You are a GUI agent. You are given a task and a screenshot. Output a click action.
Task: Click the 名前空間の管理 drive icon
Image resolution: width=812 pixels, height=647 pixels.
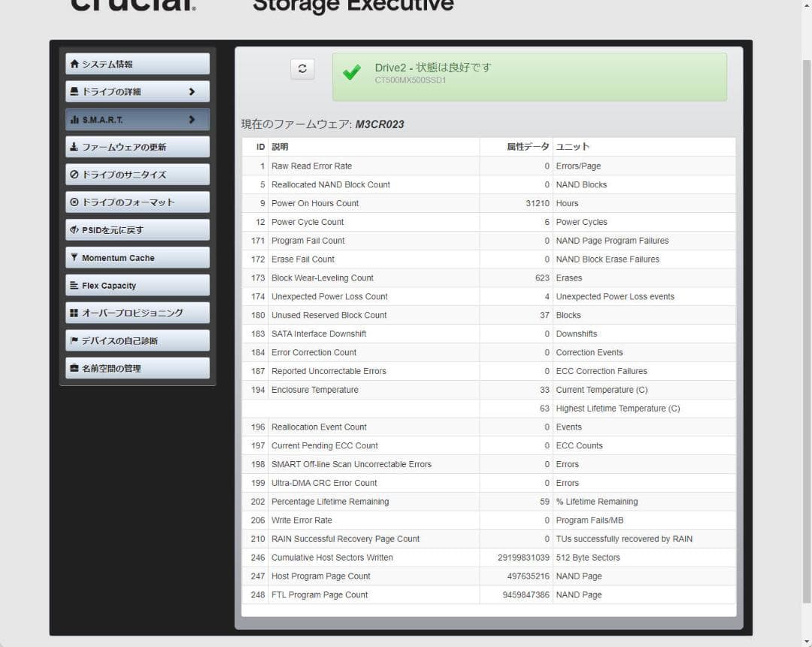[x=75, y=369]
